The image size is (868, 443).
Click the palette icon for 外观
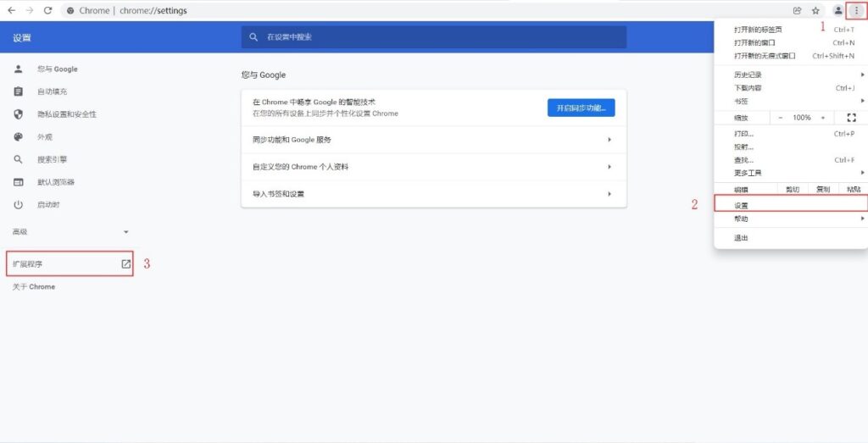[x=19, y=137]
